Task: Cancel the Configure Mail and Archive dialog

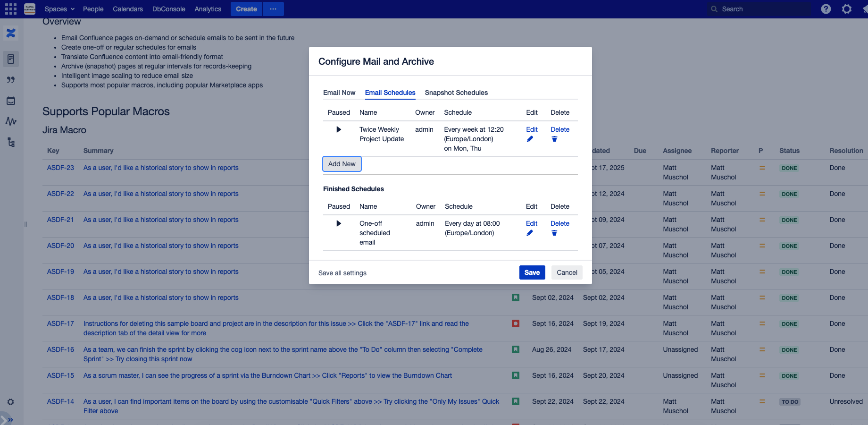Action: point(567,272)
